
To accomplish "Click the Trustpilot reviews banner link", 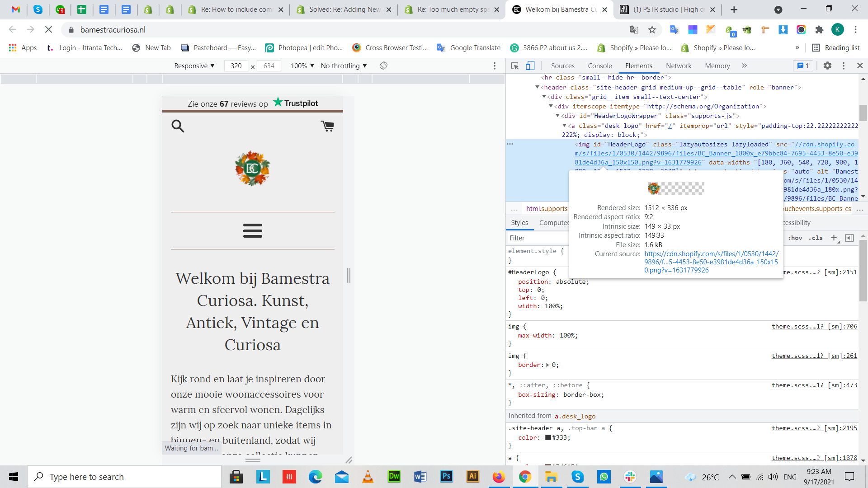I will tap(252, 103).
